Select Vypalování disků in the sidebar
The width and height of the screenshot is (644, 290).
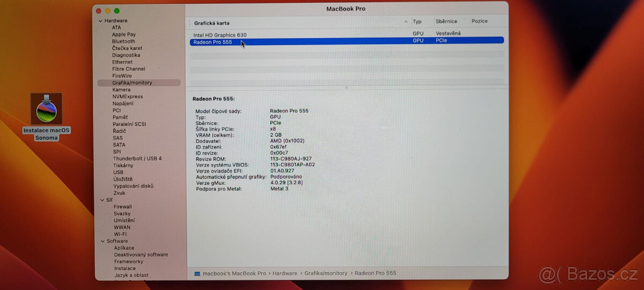pyautogui.click(x=134, y=186)
